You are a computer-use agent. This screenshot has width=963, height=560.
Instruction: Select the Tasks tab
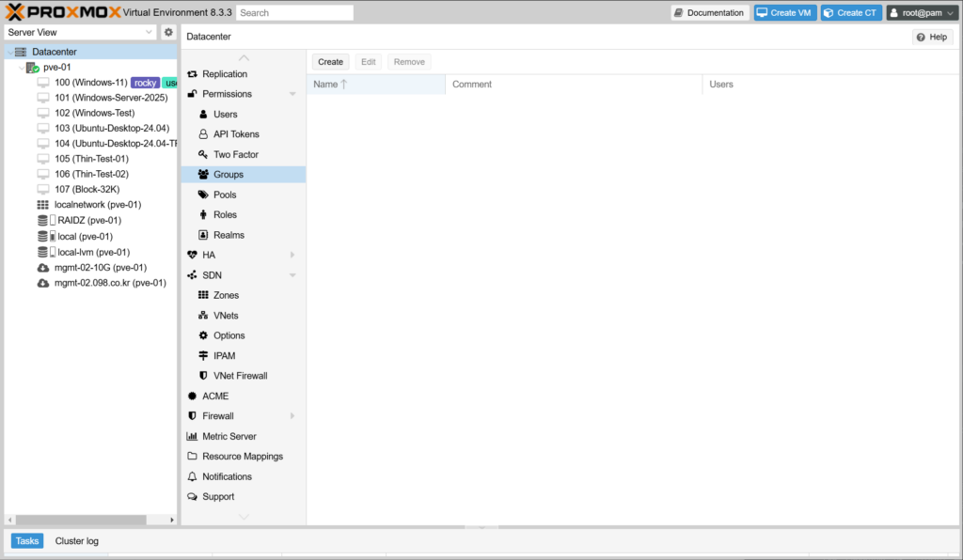[27, 541]
